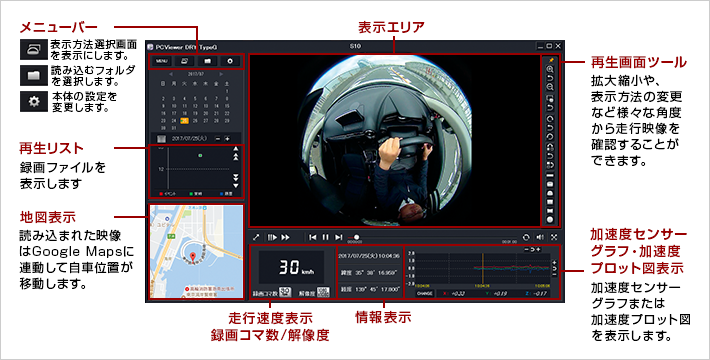Pause the video playback
710x360 pixels.
[326, 237]
